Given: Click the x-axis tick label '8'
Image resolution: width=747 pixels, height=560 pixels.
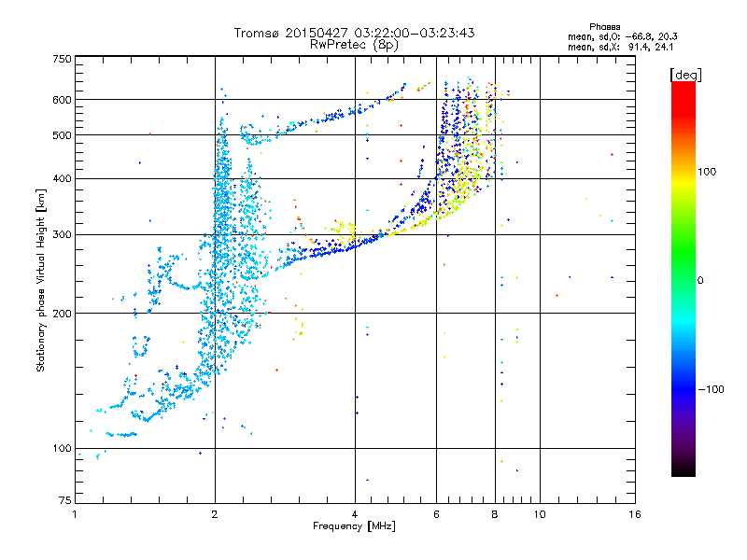Looking at the screenshot, I should click(495, 514).
